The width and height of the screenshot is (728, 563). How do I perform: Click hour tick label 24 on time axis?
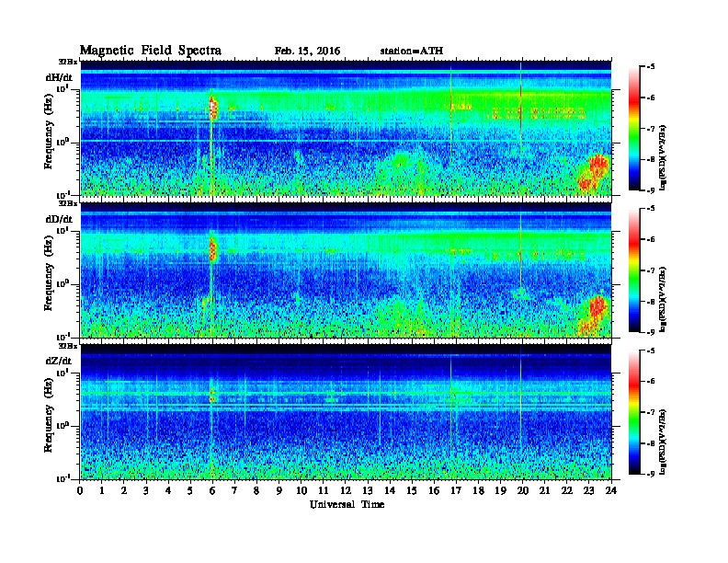point(611,490)
